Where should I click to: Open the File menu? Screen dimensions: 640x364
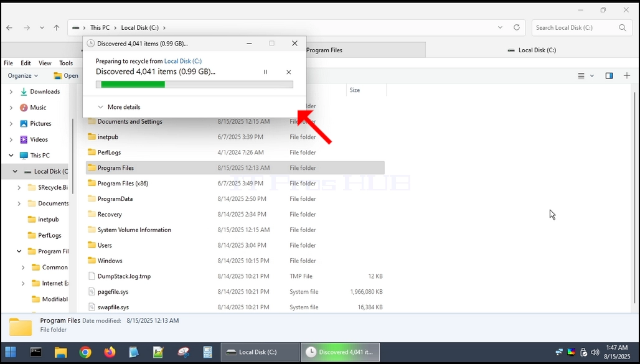pos(8,63)
